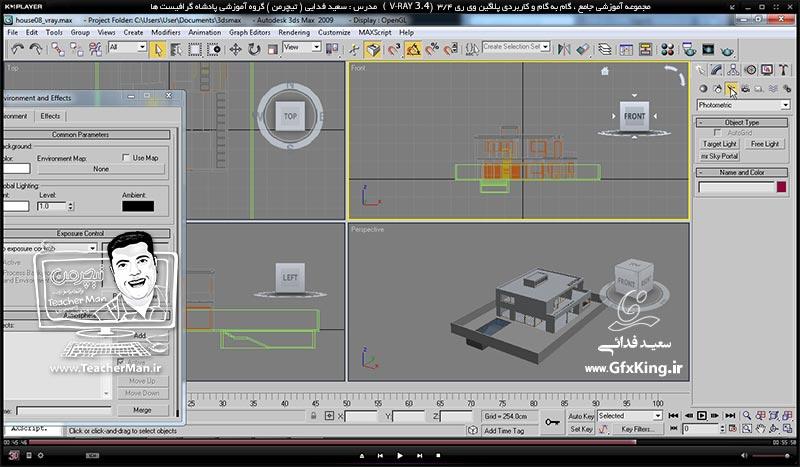Open the MAXScript menu
Viewport: 800px width, 467px height.
tap(375, 32)
